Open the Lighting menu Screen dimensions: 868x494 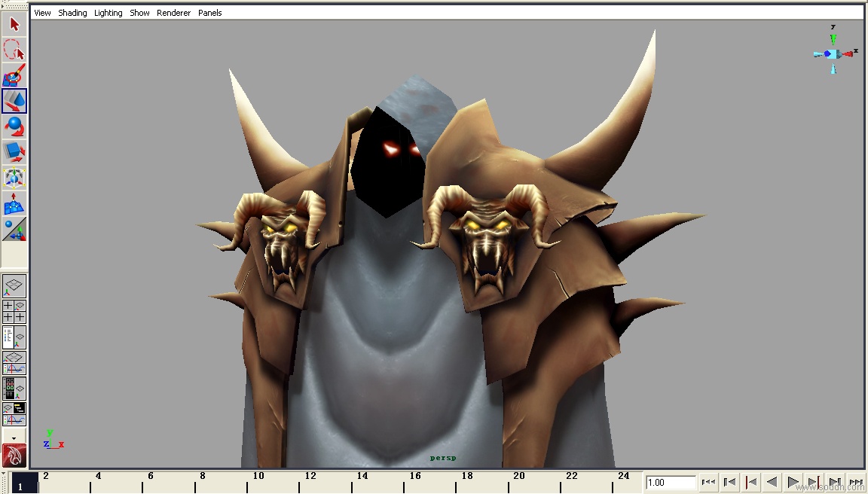[x=108, y=13]
